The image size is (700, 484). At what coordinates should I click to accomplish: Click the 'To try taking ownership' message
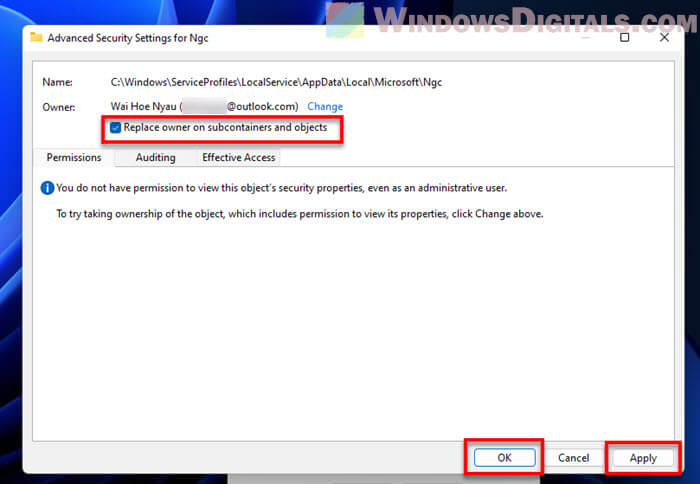(x=300, y=214)
